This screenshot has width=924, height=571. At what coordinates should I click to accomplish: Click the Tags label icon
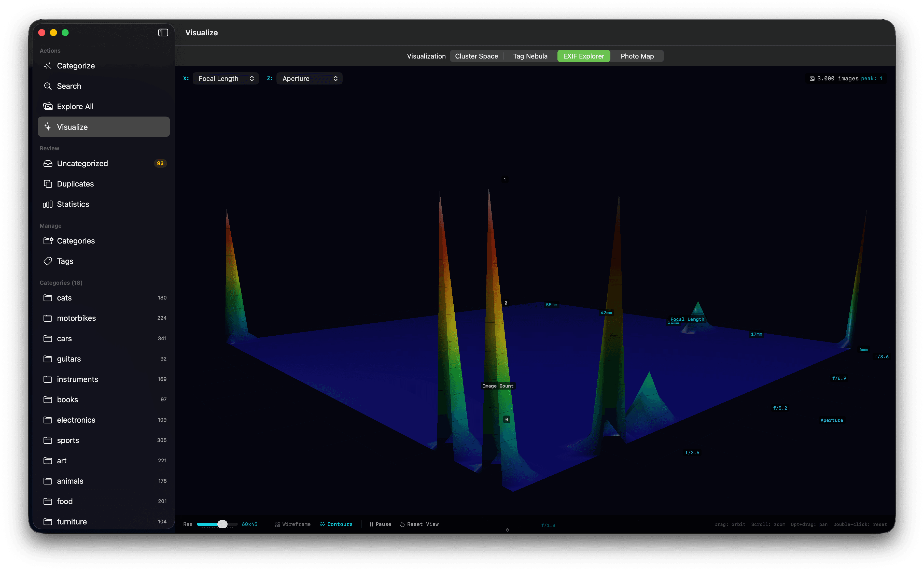[x=48, y=261]
